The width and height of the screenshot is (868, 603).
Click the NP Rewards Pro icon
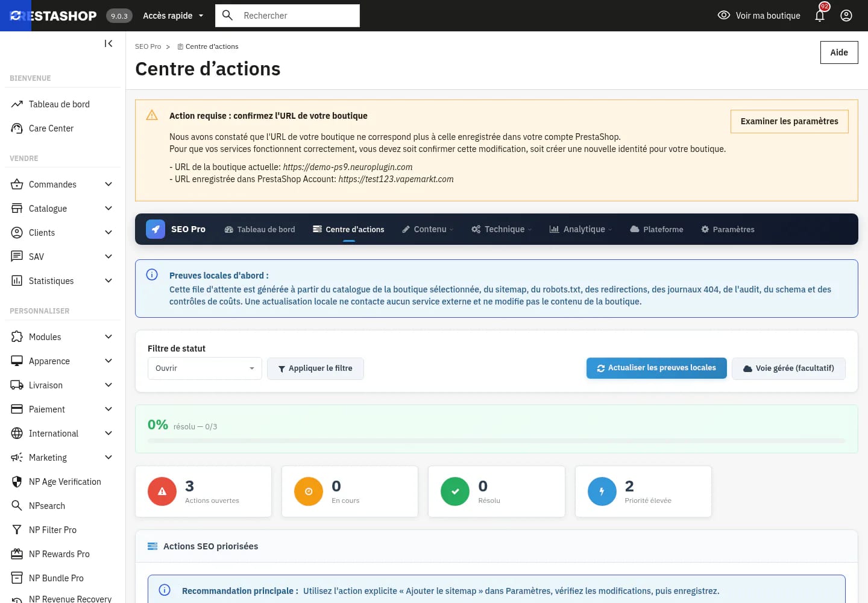pos(17,554)
